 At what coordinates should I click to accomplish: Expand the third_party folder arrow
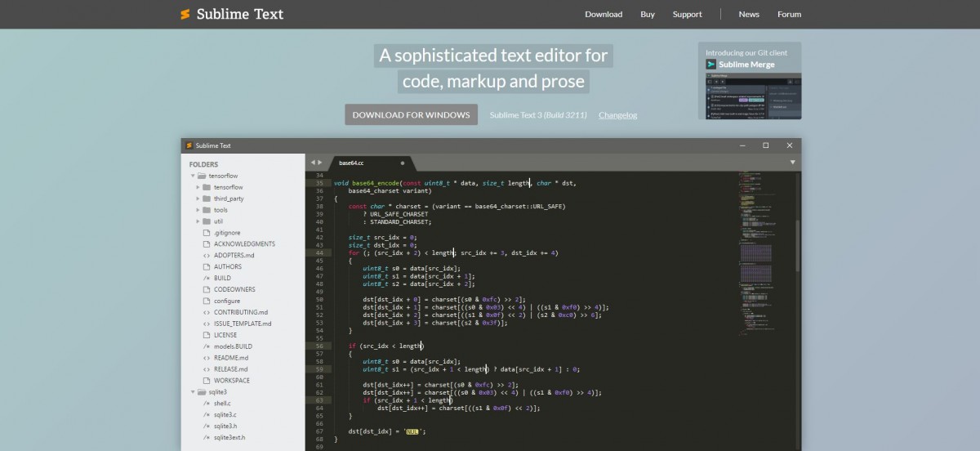[x=198, y=199]
